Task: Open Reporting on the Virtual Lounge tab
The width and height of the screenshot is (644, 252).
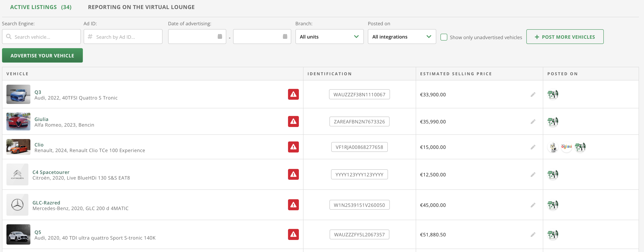Action: [x=141, y=7]
